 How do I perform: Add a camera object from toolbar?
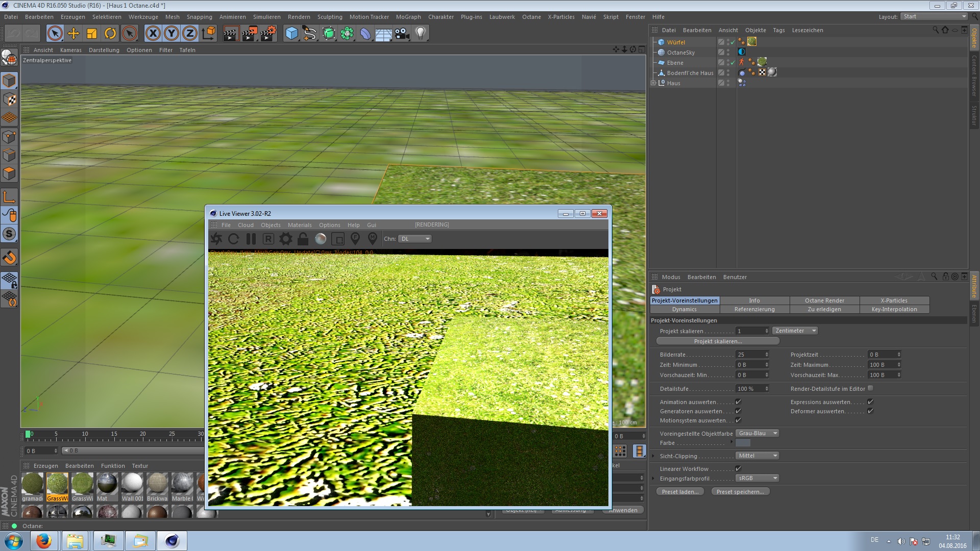[x=402, y=34]
